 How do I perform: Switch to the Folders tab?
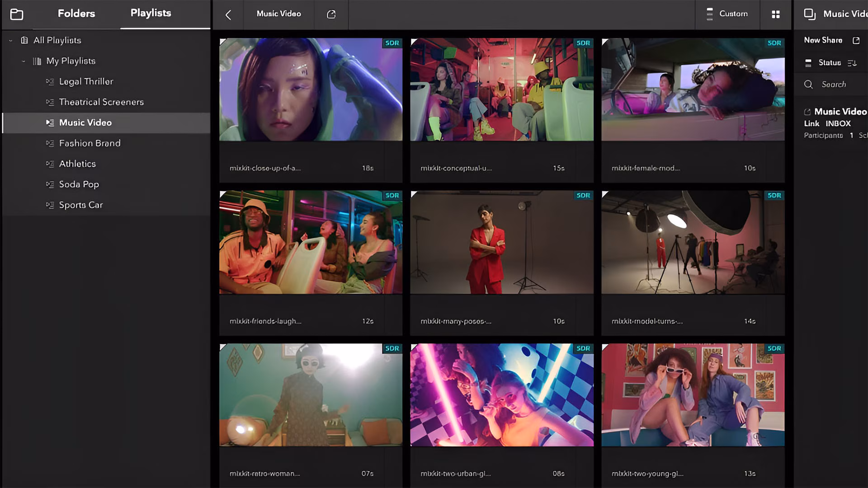(x=76, y=14)
